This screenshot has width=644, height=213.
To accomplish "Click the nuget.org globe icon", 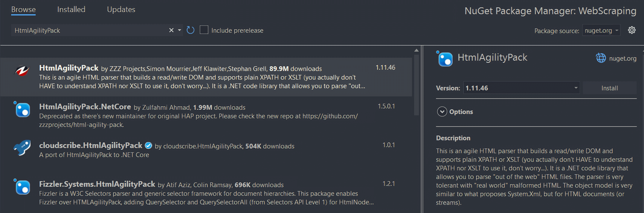I will coord(601,58).
